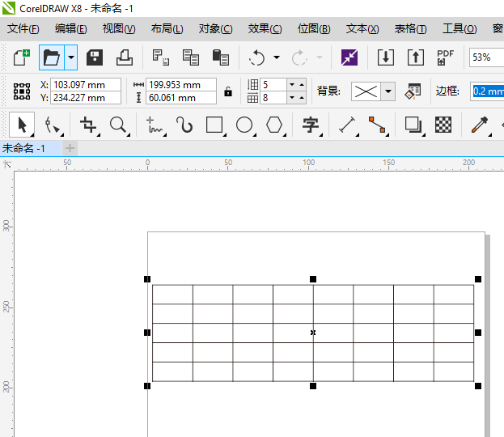Select the Polygon tool
504x437 pixels.
[275, 125]
